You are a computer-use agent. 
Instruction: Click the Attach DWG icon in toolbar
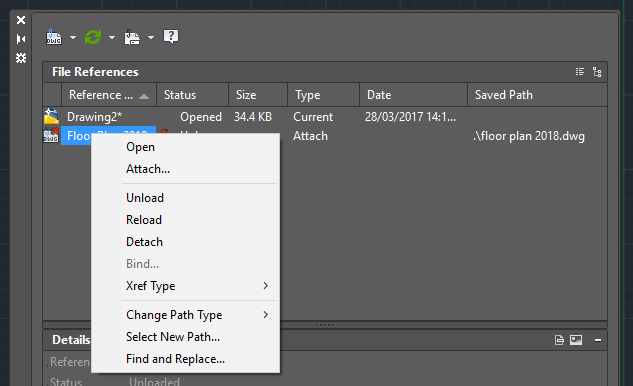click(x=54, y=37)
